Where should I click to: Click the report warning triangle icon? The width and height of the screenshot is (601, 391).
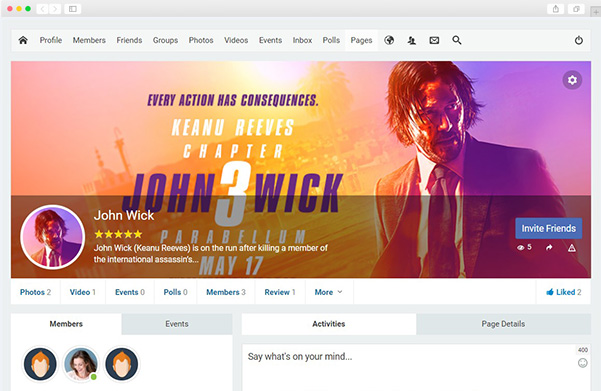click(571, 248)
